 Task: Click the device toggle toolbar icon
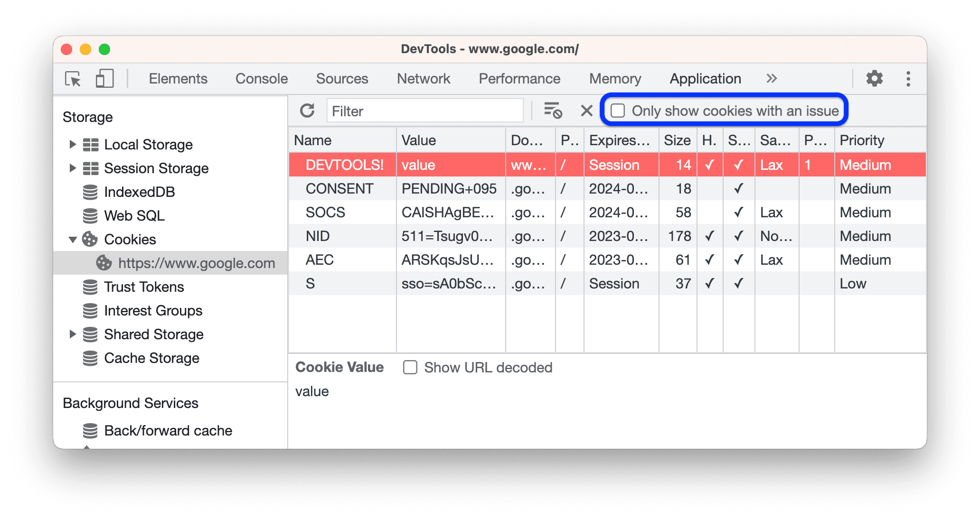pos(103,78)
